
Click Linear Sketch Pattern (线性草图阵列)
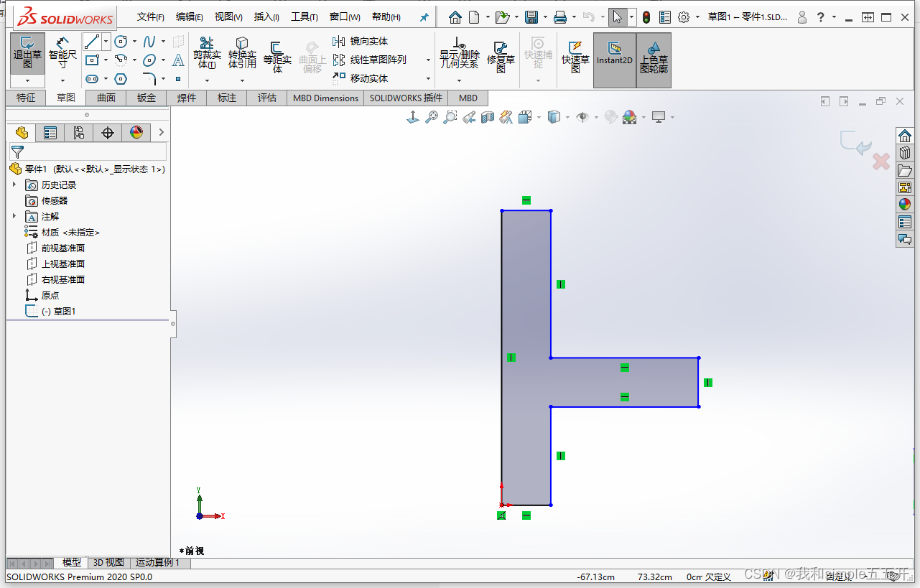point(370,60)
